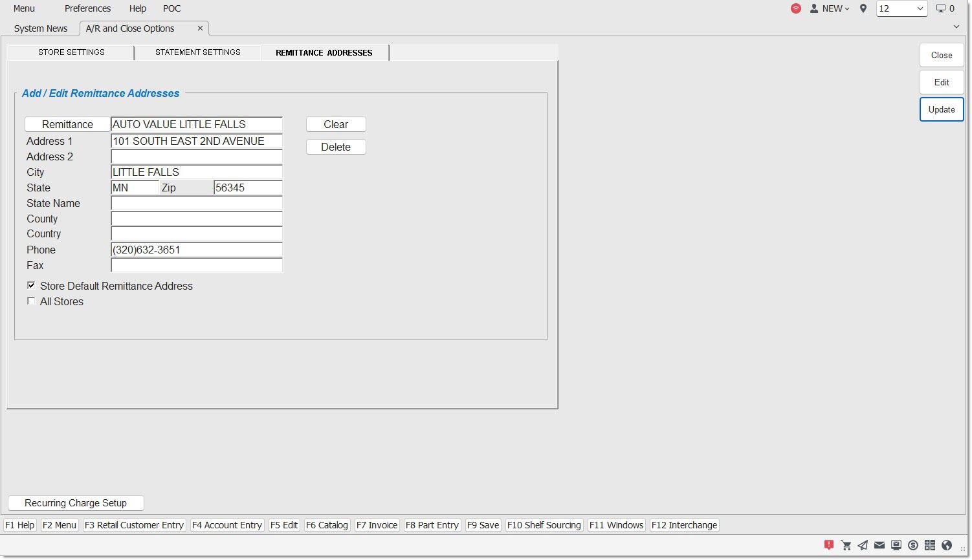Click the red alert notification icon

828,545
